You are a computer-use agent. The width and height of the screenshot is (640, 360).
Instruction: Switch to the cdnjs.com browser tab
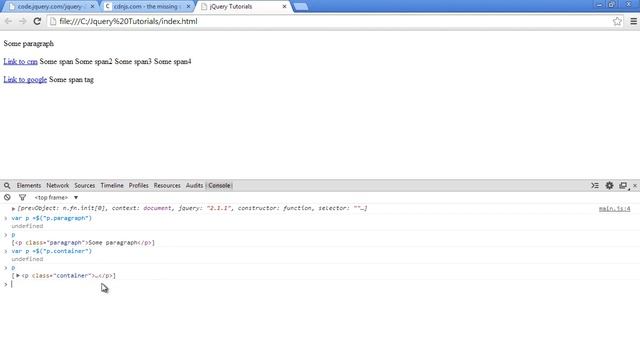click(146, 7)
